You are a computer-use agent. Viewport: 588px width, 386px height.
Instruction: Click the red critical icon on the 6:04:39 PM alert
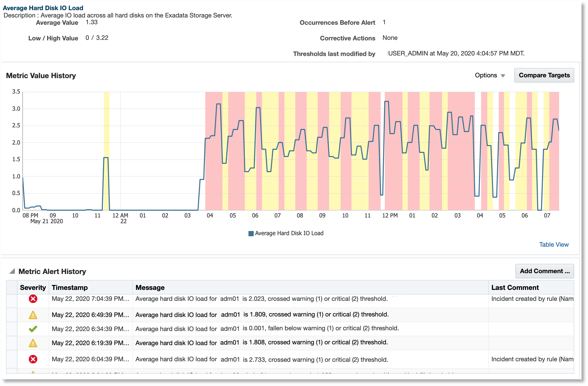point(33,359)
